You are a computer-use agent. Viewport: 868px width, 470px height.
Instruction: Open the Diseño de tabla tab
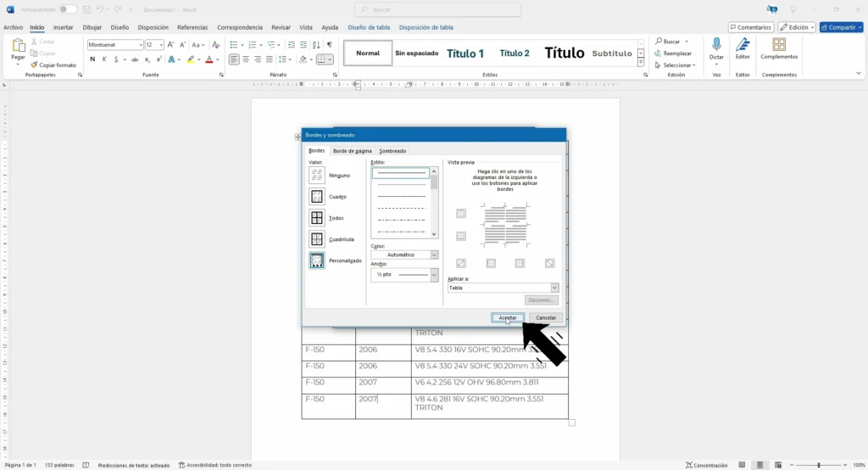point(369,27)
